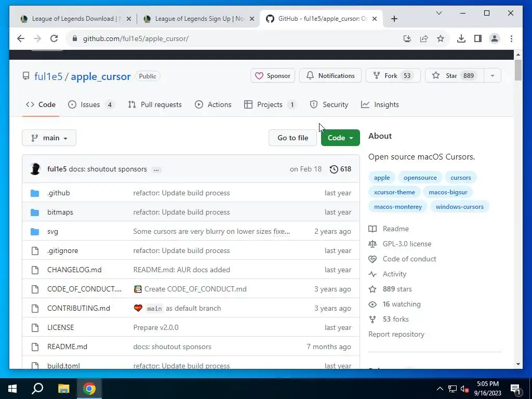Open the Chrome profile avatar

pos(495,38)
